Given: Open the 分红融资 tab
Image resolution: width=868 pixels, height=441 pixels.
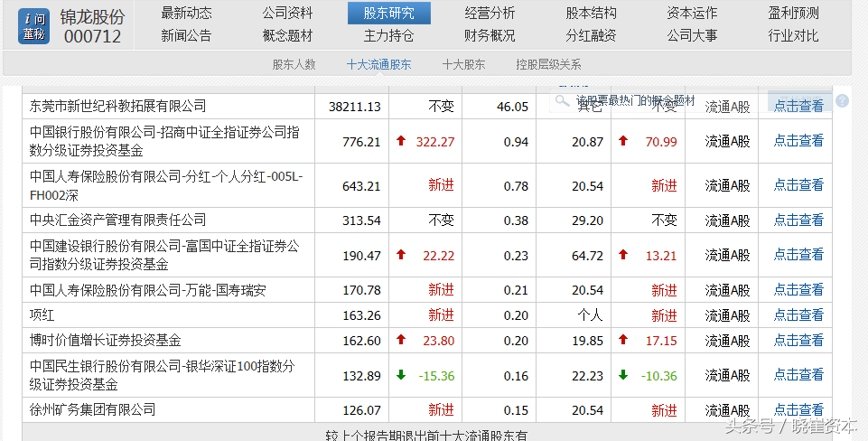Looking at the screenshot, I should [x=591, y=36].
